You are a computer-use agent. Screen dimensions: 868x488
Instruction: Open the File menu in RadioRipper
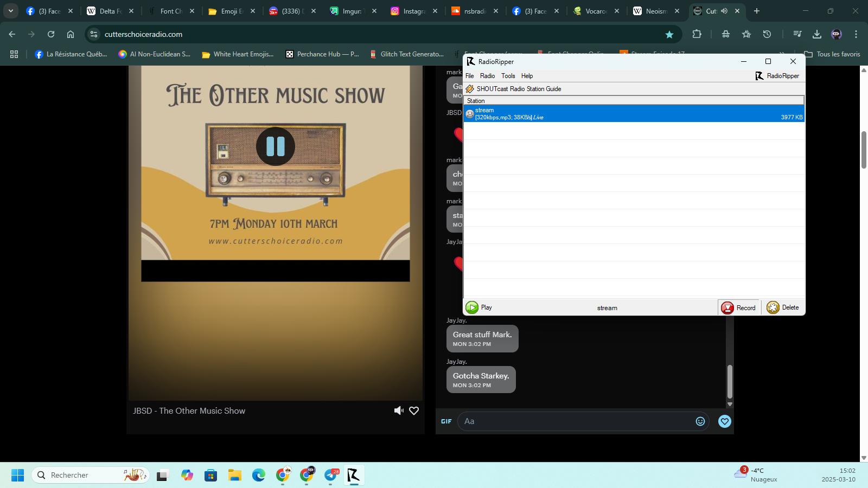[x=470, y=76]
